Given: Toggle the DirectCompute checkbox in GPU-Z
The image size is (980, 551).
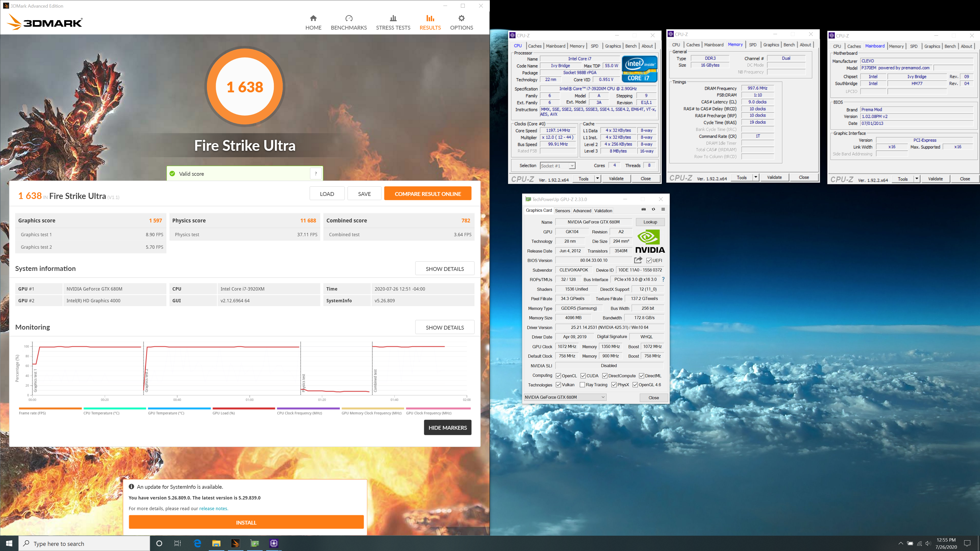Looking at the screenshot, I should (x=605, y=376).
